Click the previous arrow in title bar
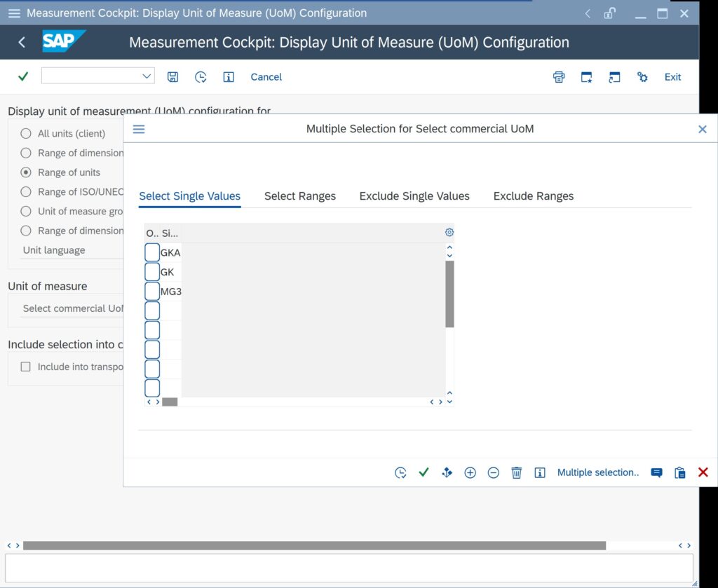The width and height of the screenshot is (718, 588). (x=588, y=13)
